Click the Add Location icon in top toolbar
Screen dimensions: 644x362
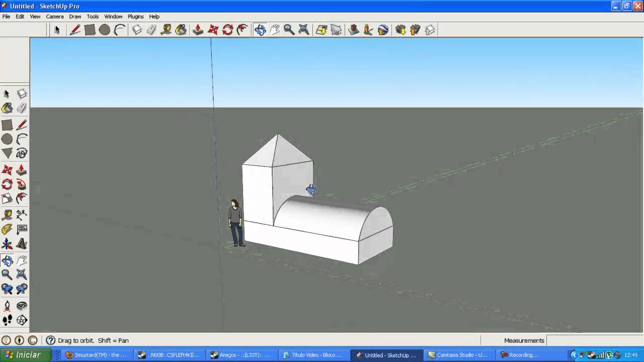[321, 30]
